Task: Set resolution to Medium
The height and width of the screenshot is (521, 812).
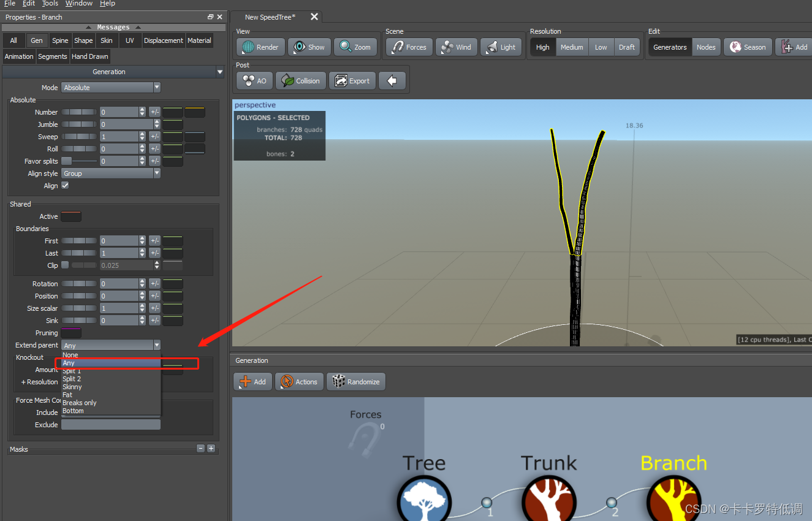Action: point(572,47)
